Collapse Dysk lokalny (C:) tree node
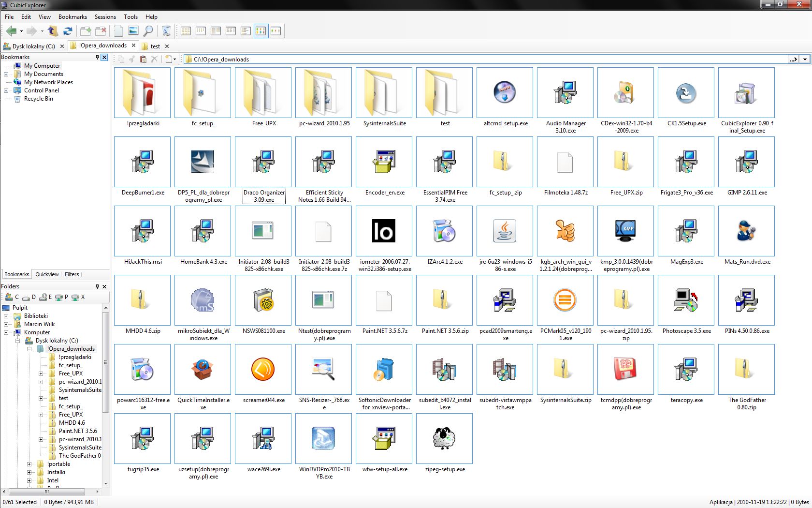The image size is (812, 508). [17, 341]
